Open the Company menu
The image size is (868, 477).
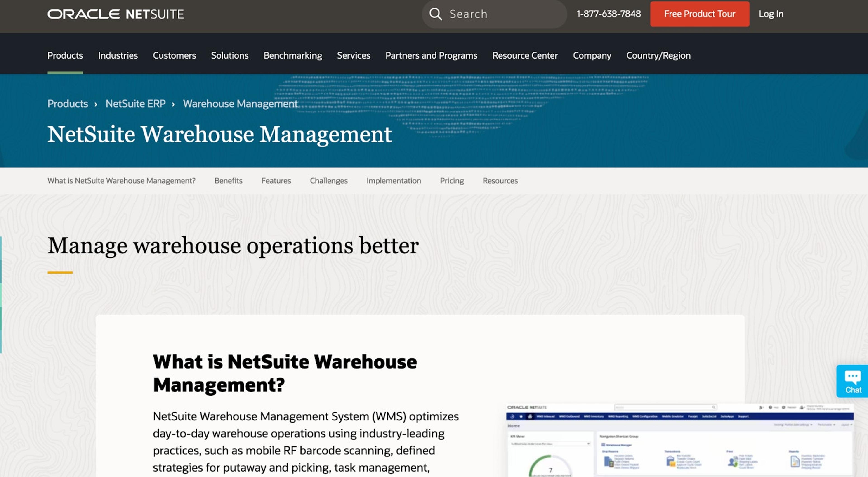(592, 55)
